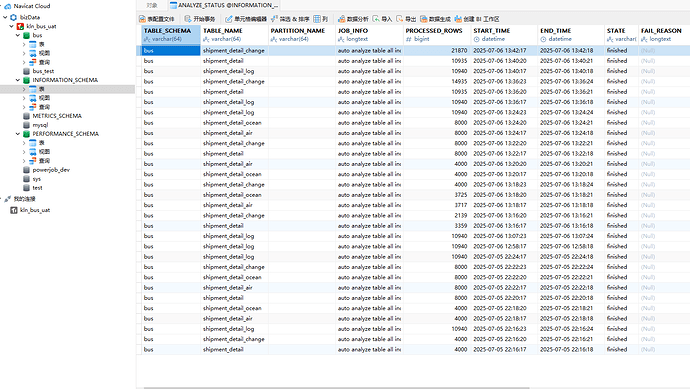Expand the 查询 queries node under bus
The width and height of the screenshot is (690, 389).
pos(24,62)
